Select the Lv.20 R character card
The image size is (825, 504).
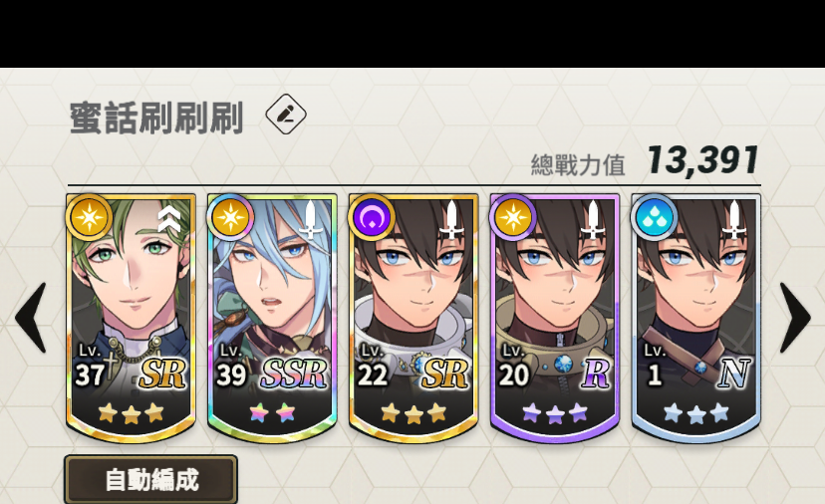[555, 318]
